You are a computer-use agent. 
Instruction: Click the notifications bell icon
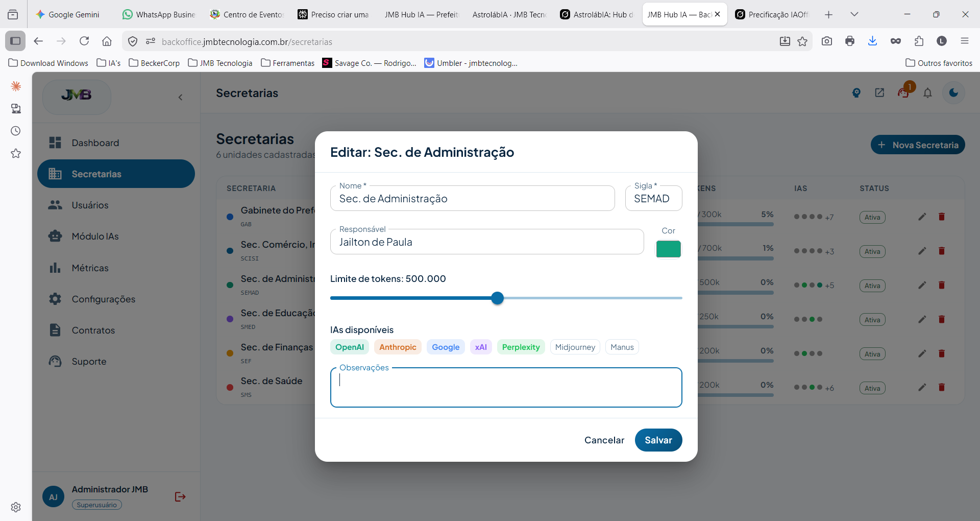click(x=928, y=93)
